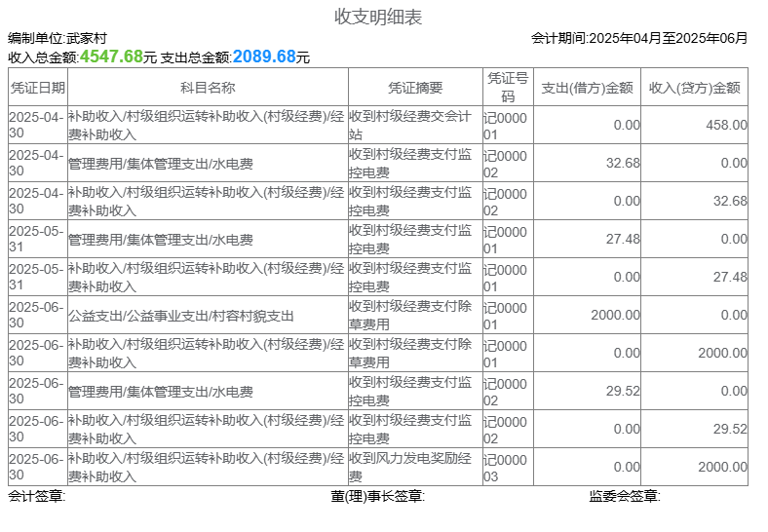Click the 收支明细表 report title

pos(378,17)
